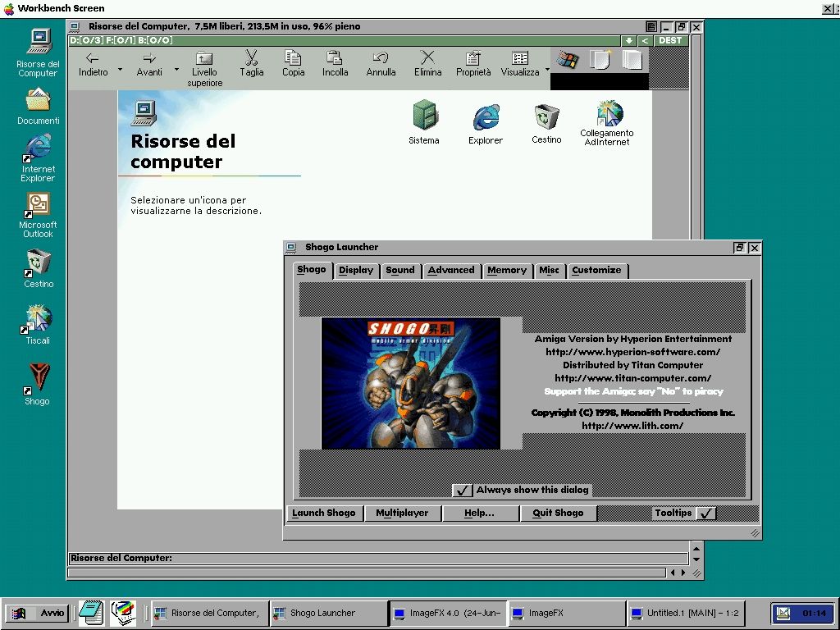Select the Collegamento AdInternet icon
Image resolution: width=840 pixels, height=630 pixels.
click(609, 113)
